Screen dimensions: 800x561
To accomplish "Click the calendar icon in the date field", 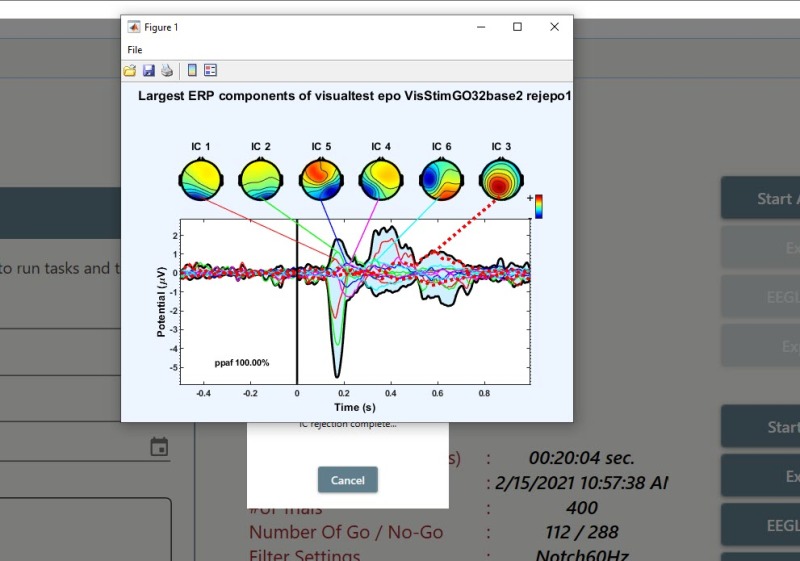I will [x=159, y=447].
